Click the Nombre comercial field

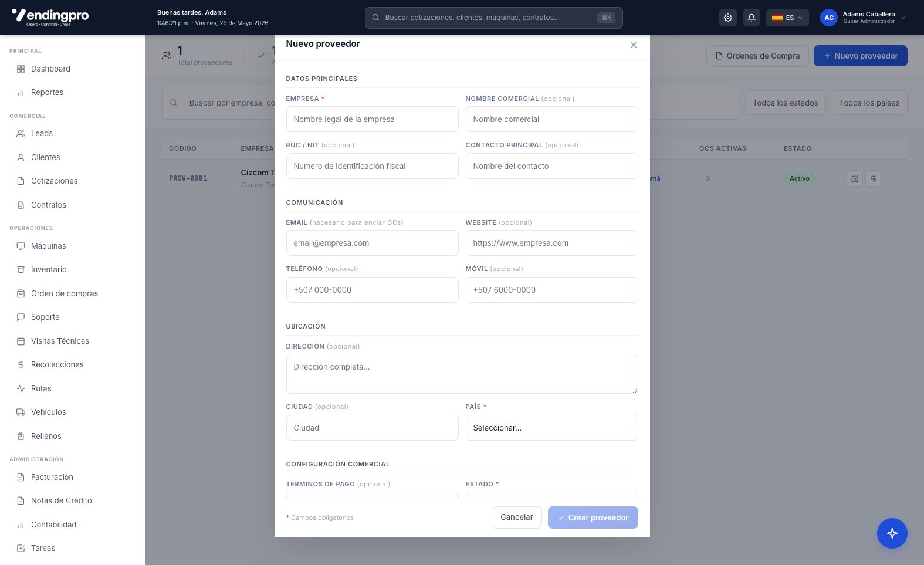[551, 119]
